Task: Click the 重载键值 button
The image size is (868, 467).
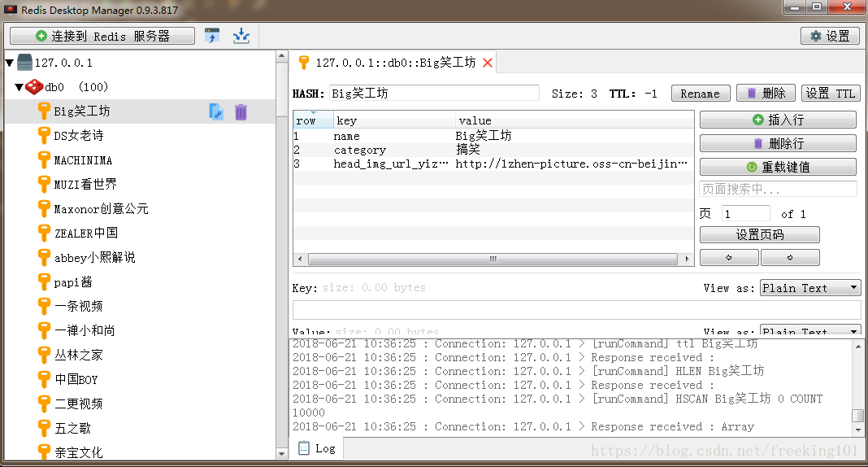Action: pyautogui.click(x=778, y=167)
